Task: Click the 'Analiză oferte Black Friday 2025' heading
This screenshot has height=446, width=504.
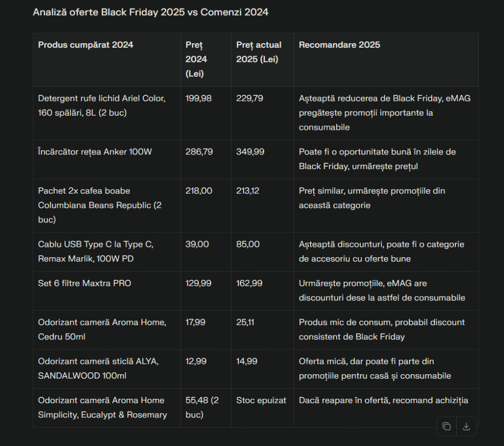Action: pos(151,12)
